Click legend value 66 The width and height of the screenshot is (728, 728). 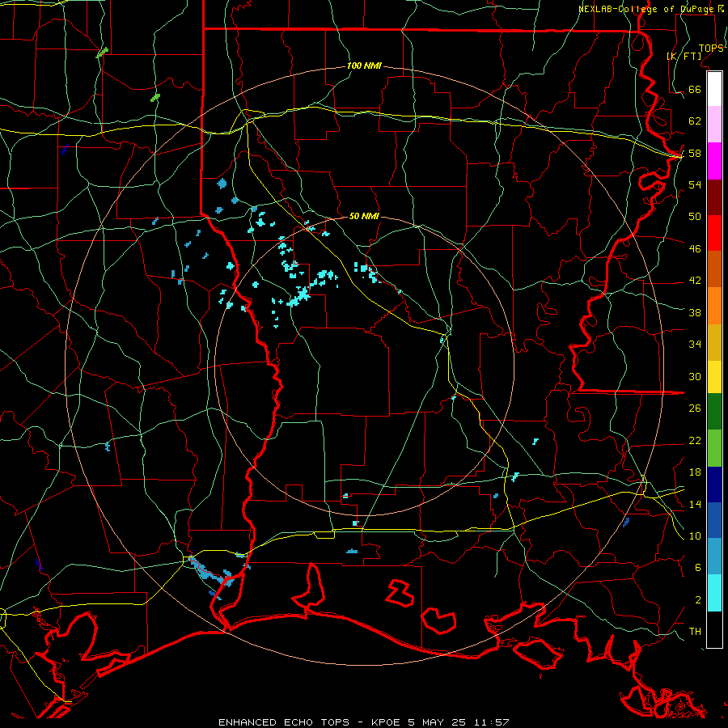coord(695,89)
